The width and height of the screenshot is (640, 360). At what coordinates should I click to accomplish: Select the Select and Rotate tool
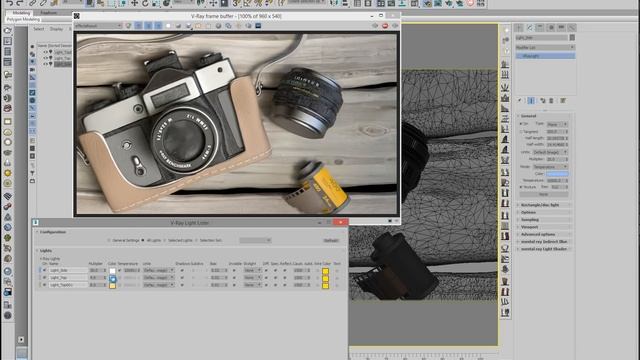click(145, 3)
